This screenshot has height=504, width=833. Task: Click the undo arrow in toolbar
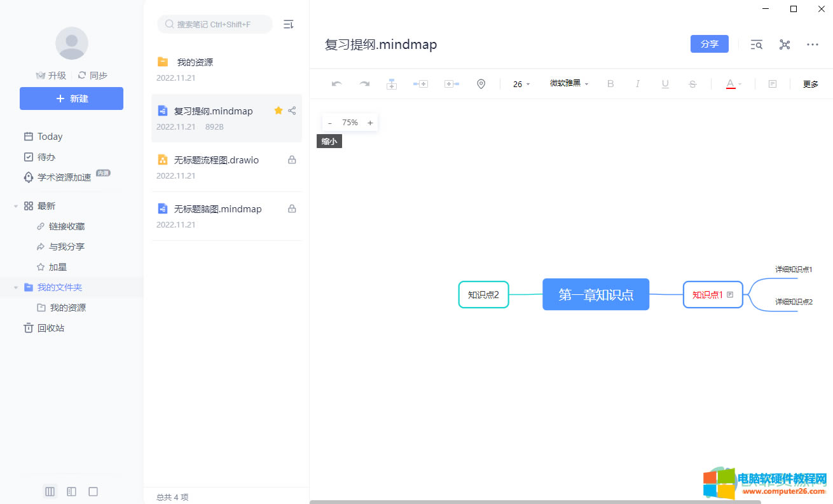pos(337,84)
